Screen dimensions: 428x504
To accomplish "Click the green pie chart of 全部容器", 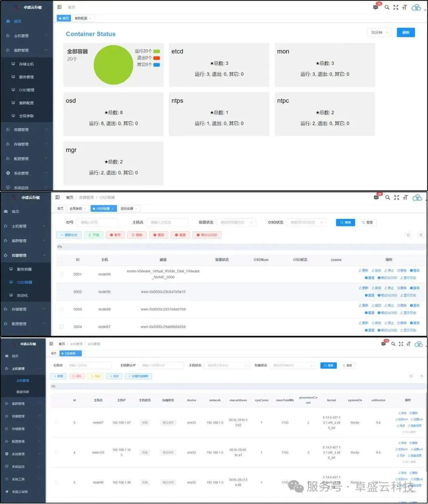I will point(113,65).
